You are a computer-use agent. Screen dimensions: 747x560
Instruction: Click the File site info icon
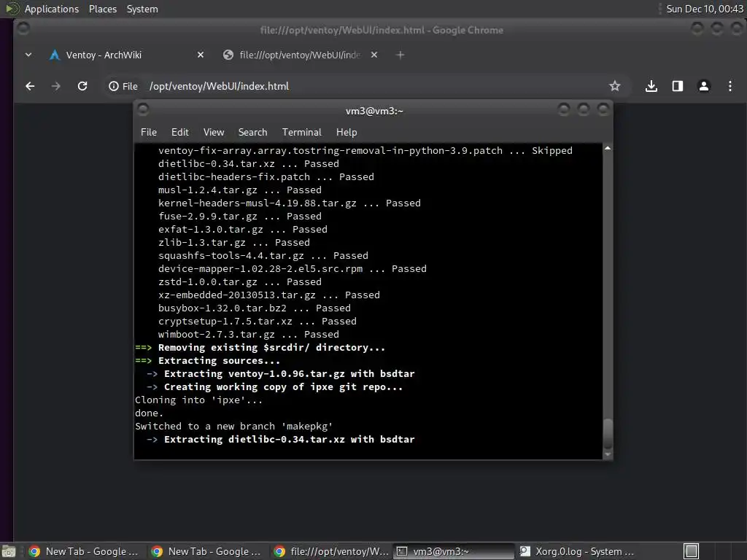pyautogui.click(x=123, y=86)
